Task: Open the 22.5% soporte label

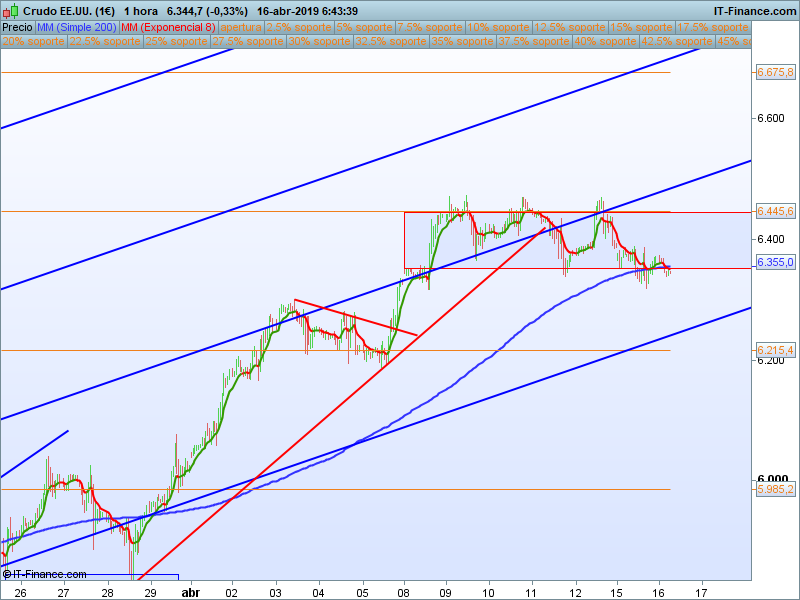Action: 105,41
